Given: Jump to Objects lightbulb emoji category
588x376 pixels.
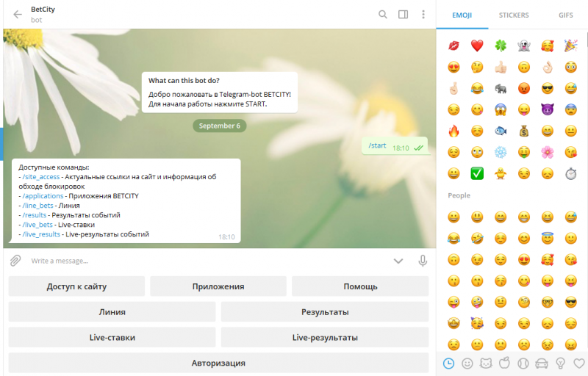Looking at the screenshot, I should point(560,364).
